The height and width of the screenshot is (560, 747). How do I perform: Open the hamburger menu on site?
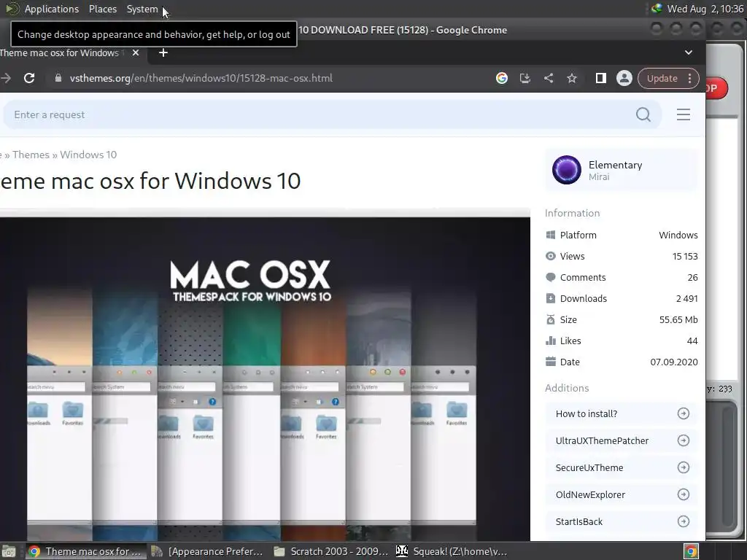coord(683,114)
